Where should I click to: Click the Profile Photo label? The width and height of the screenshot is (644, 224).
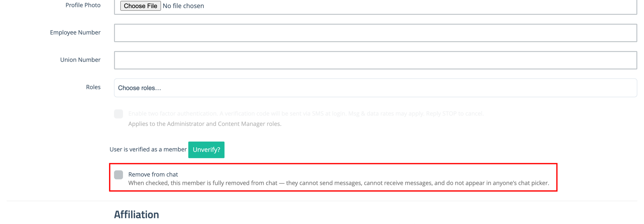[83, 5]
